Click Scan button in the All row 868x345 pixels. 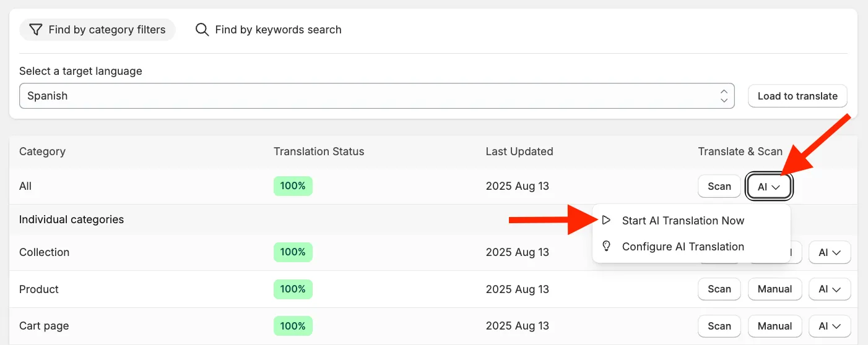[719, 187]
